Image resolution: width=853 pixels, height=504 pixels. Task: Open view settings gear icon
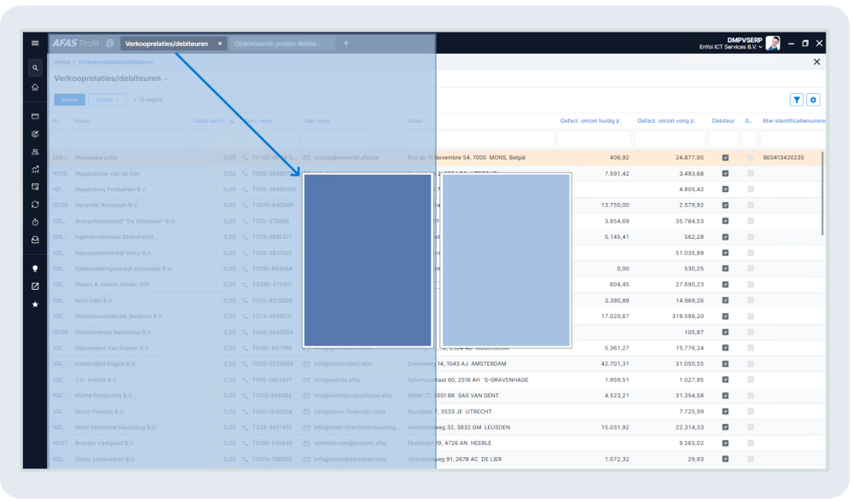click(813, 100)
